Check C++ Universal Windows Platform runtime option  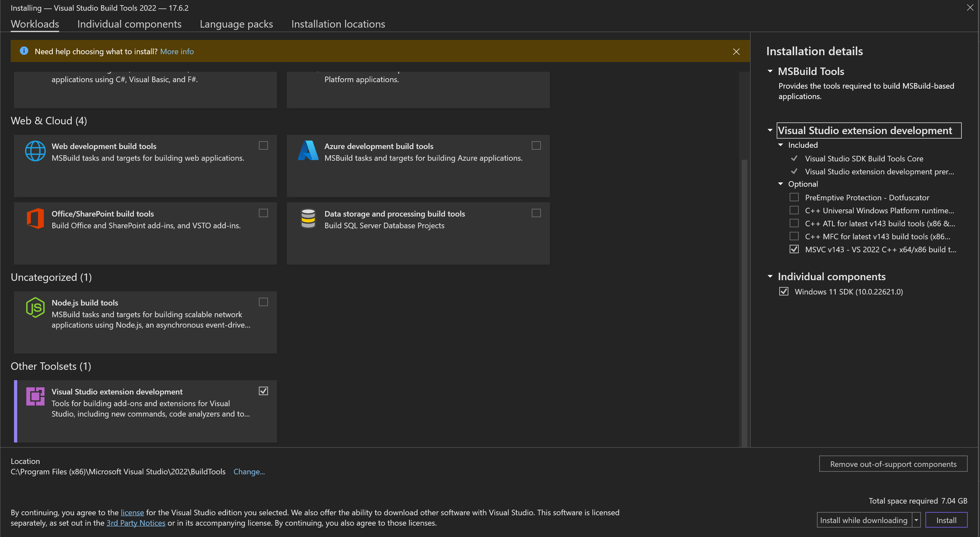(x=794, y=210)
